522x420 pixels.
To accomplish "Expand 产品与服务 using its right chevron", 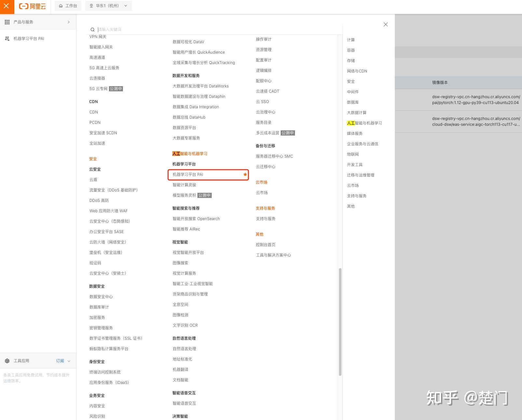I will (68, 22).
